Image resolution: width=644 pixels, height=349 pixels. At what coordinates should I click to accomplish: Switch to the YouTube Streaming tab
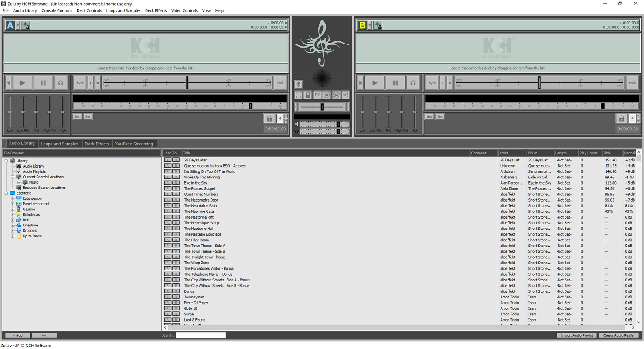coord(134,144)
